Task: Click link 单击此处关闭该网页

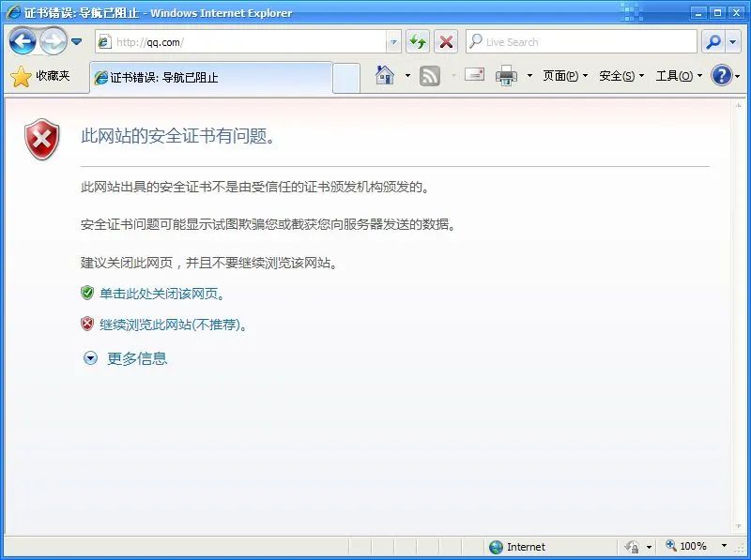Action: pos(161,294)
